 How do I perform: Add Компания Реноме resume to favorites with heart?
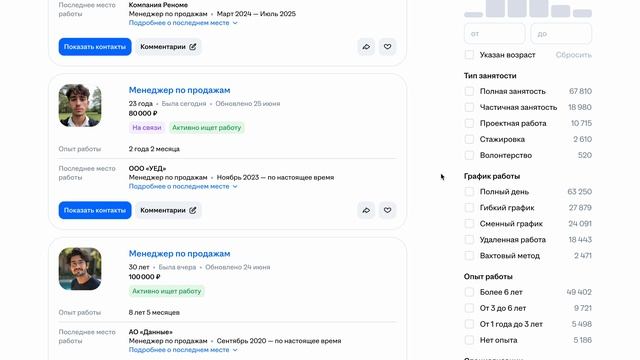(x=387, y=47)
